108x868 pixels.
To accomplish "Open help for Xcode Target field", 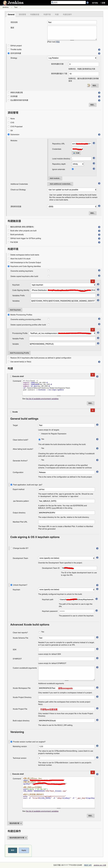I will pos(97,425).
